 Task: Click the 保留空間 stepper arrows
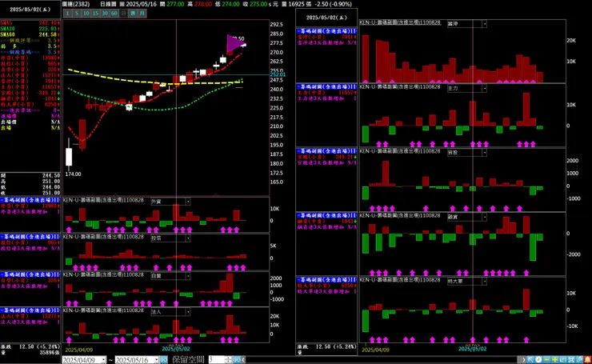(x=228, y=360)
